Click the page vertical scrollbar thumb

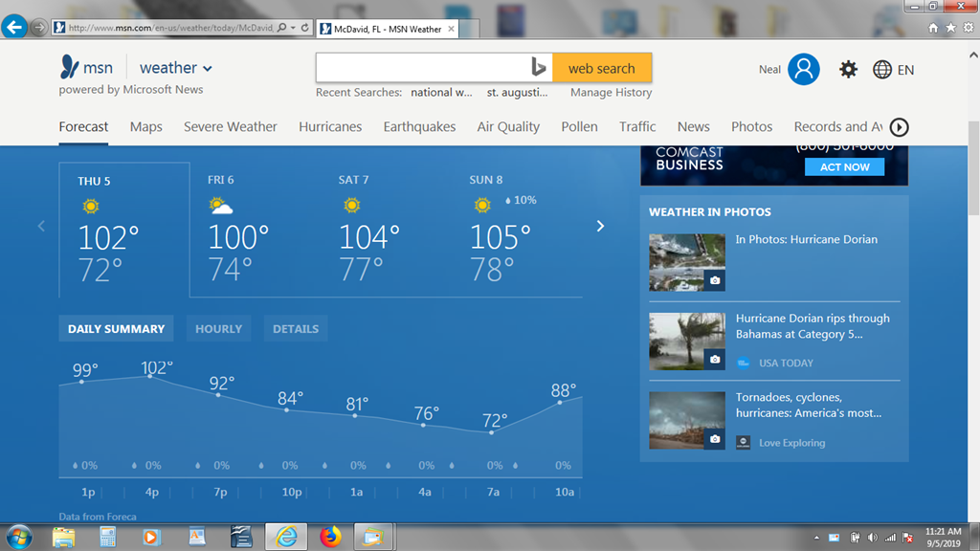(x=973, y=168)
